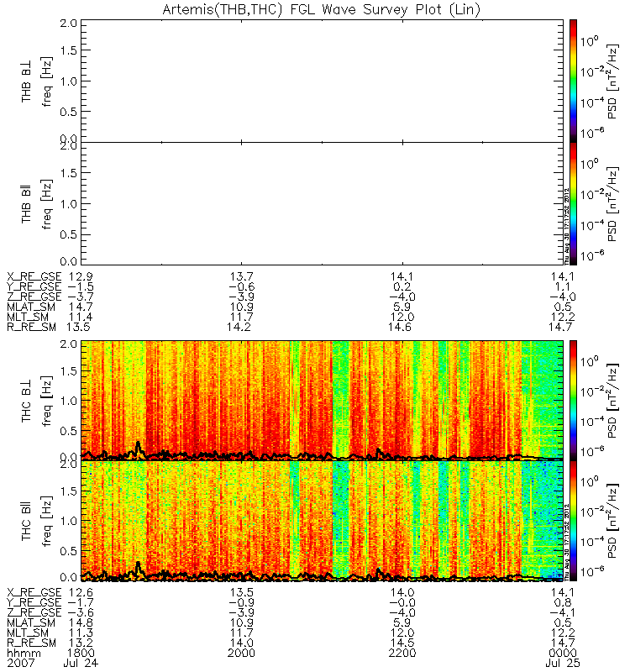The height and width of the screenshot is (672, 630).
Task: Click the color bar beside the THB B⊥ panel
Action: 573,81
